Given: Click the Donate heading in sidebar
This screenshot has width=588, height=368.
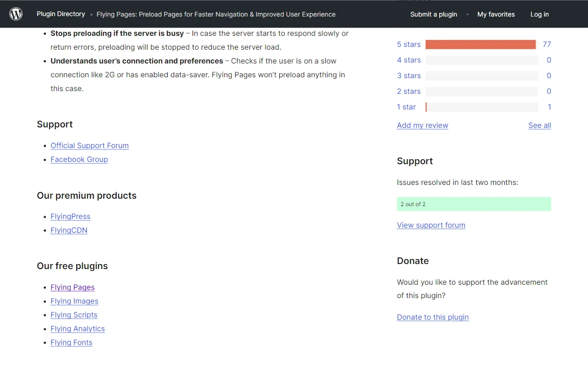Looking at the screenshot, I should 413,261.
